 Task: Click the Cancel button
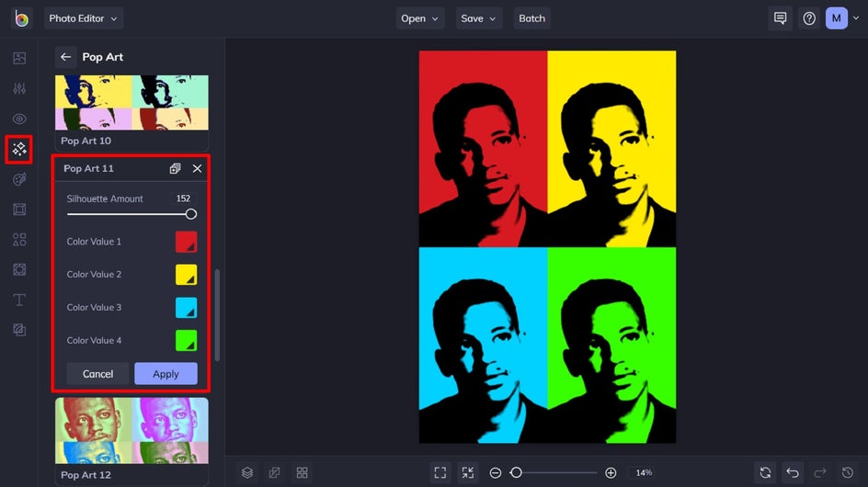click(98, 374)
